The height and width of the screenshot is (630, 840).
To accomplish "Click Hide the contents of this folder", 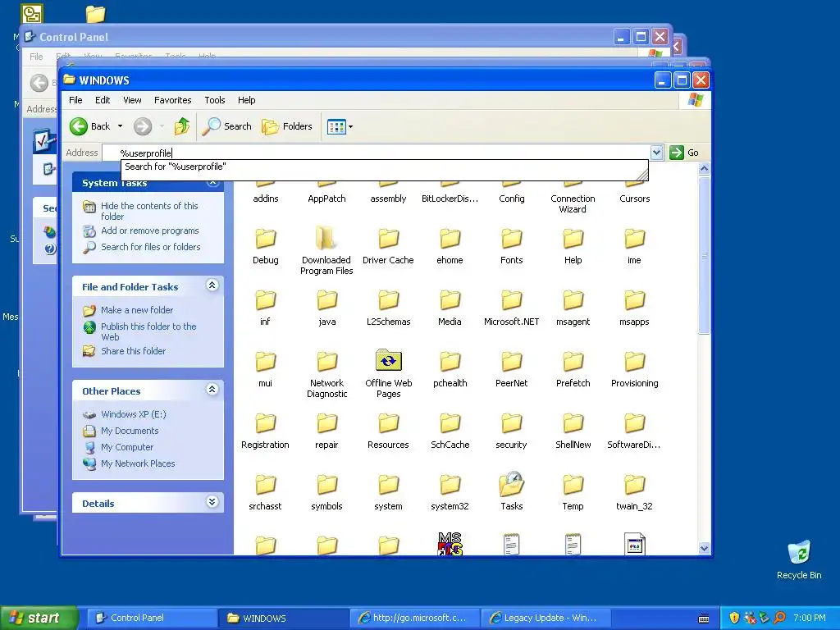I will click(x=149, y=211).
